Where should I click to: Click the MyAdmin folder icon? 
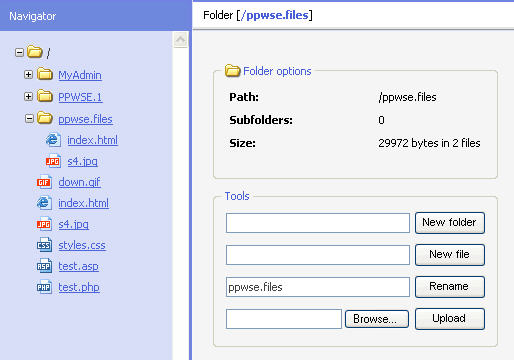(45, 74)
